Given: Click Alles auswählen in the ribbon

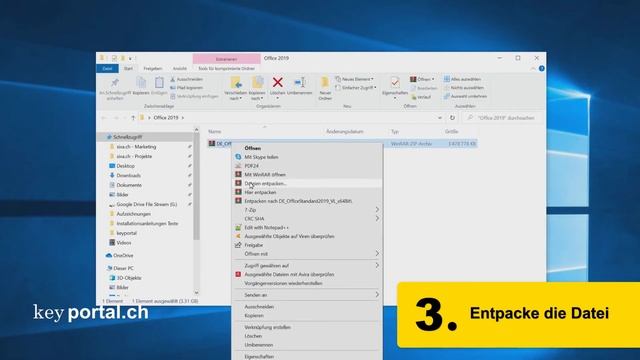Looking at the screenshot, I should pos(462,79).
